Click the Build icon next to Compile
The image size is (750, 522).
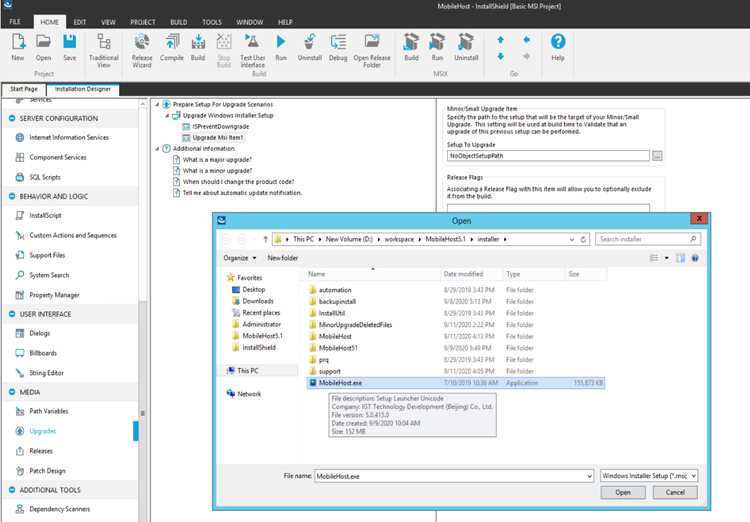coord(198,42)
